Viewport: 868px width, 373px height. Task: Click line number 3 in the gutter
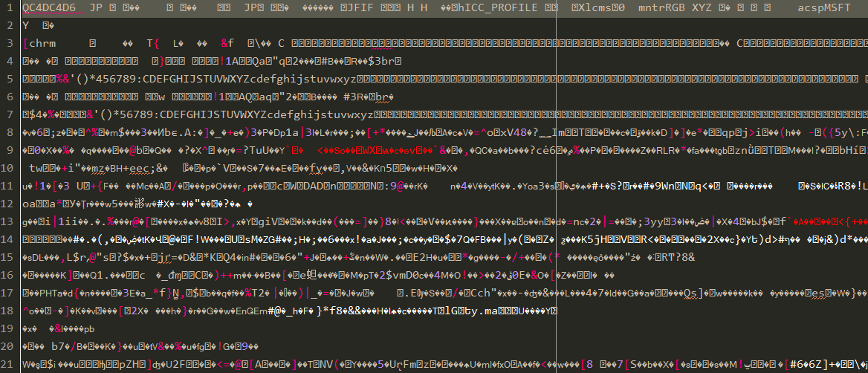(x=10, y=43)
